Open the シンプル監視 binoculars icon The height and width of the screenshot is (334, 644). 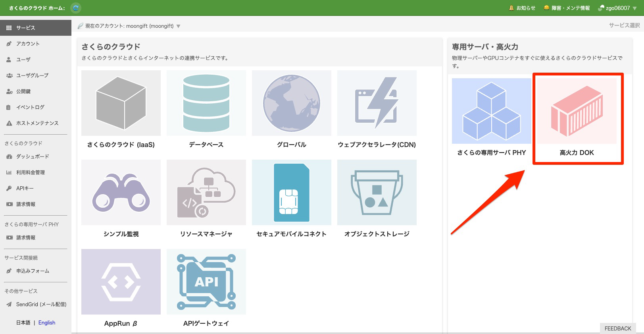coord(121,193)
